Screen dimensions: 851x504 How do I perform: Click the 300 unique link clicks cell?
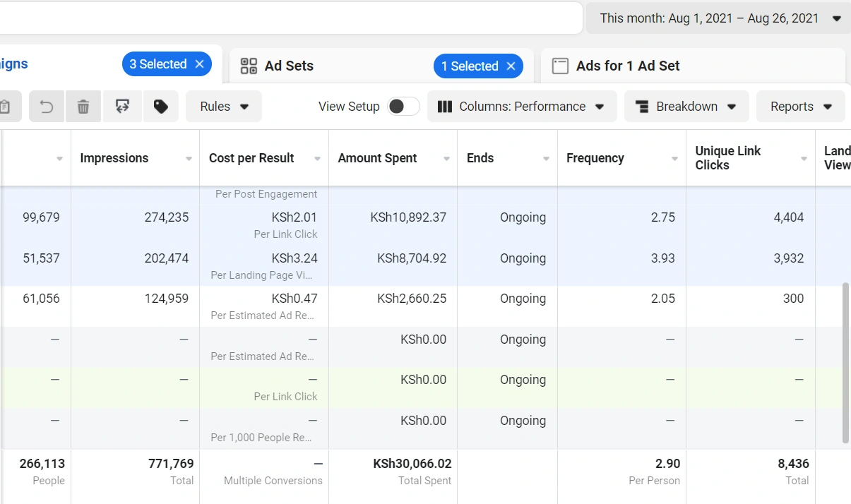pos(793,299)
